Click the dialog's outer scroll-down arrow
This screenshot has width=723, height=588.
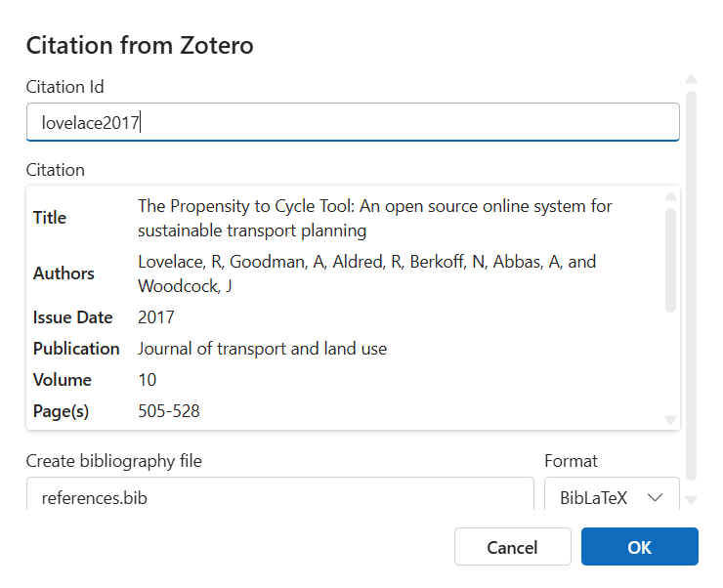(691, 500)
